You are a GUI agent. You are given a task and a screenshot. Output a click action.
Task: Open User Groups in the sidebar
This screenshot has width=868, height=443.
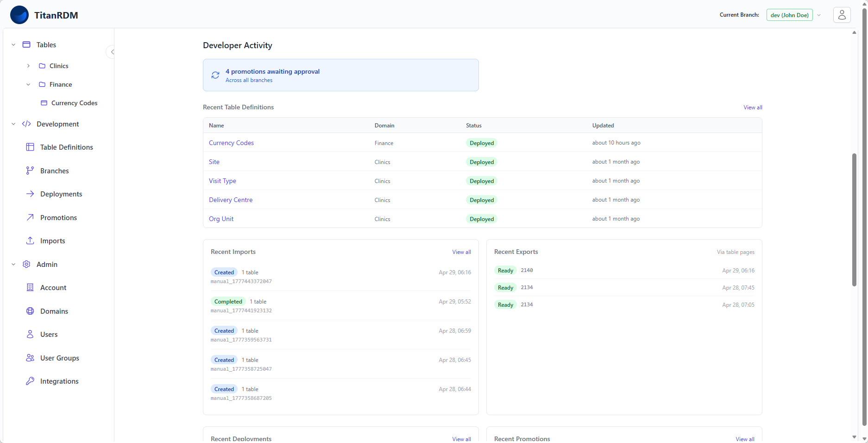pyautogui.click(x=59, y=358)
